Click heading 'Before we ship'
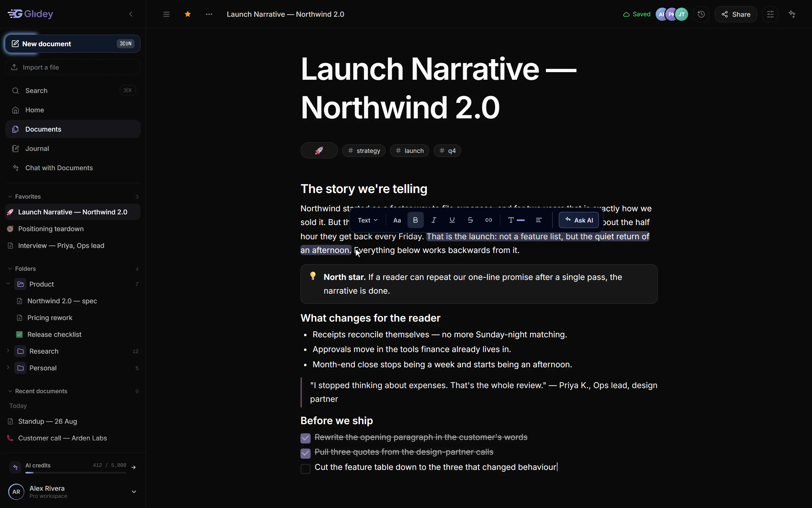Viewport: 812px width, 508px height. tap(336, 421)
